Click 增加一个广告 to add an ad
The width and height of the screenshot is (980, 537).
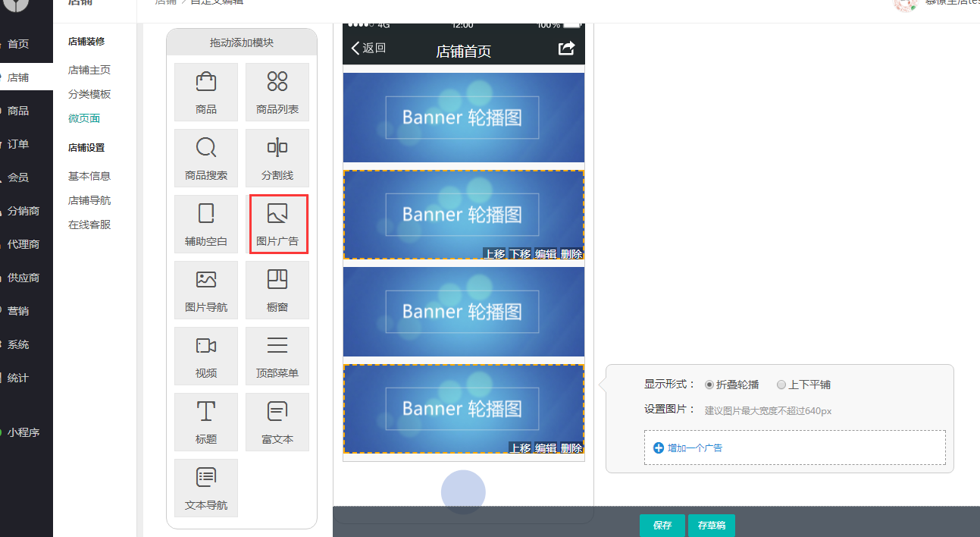(x=694, y=448)
